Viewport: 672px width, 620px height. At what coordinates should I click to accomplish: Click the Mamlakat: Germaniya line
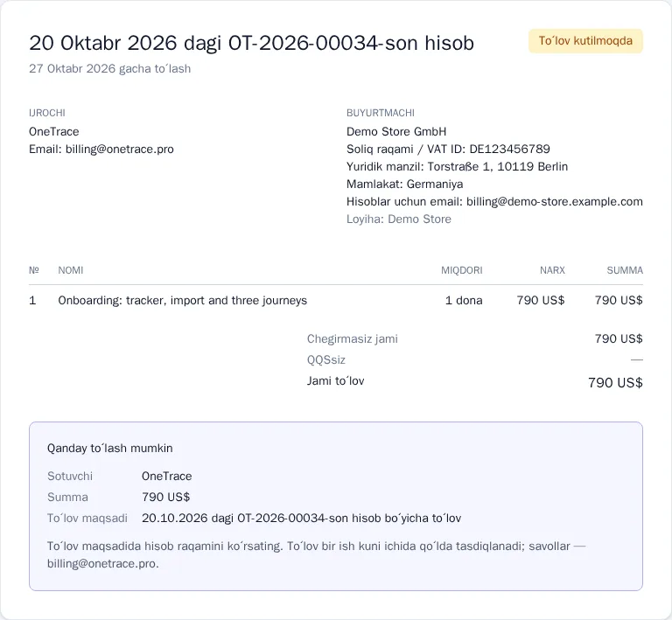pos(404,185)
